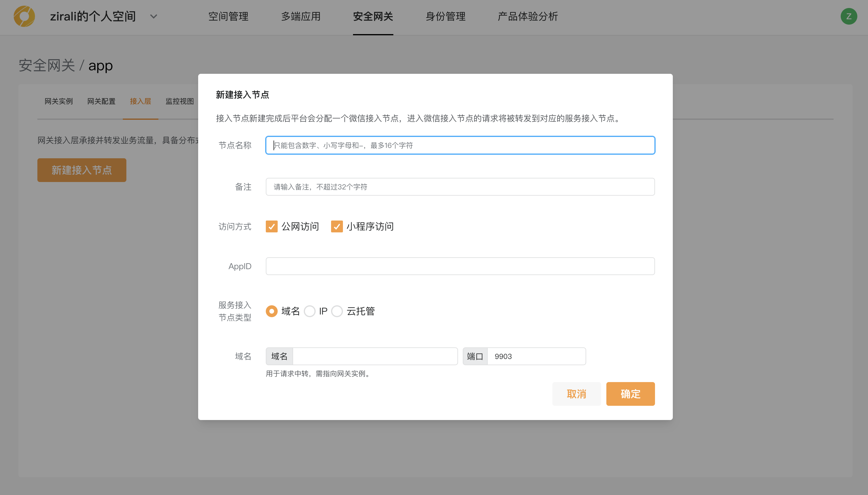
Task: Select the 云托管 radio option
Action: click(337, 311)
